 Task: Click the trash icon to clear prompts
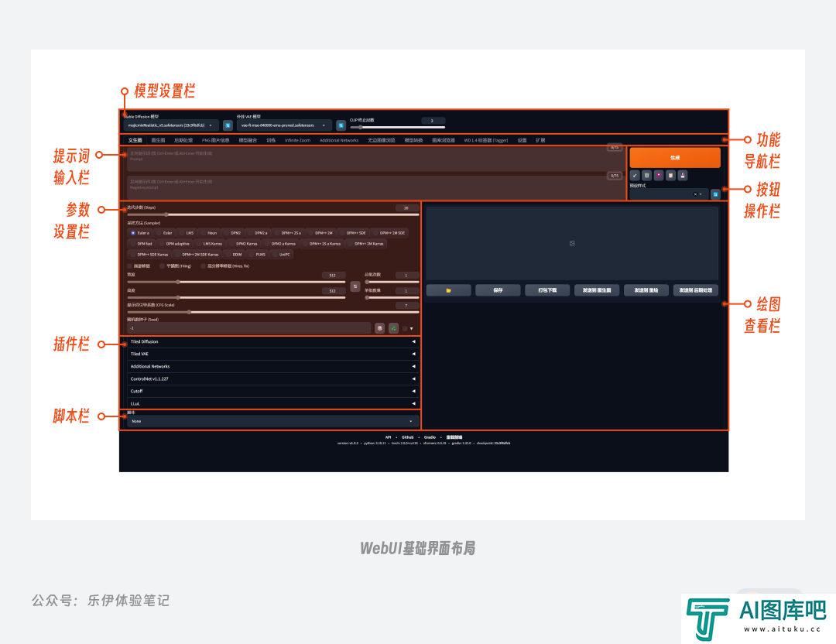coord(646,176)
